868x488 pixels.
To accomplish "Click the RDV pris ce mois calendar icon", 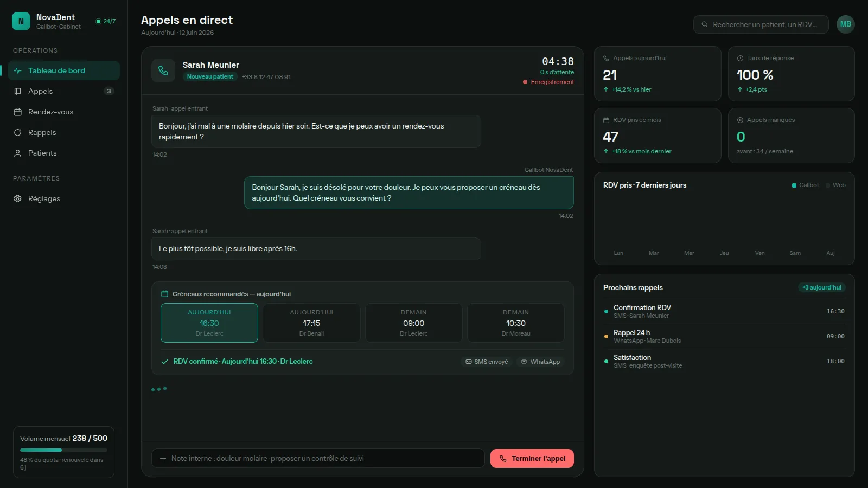I will pyautogui.click(x=606, y=120).
